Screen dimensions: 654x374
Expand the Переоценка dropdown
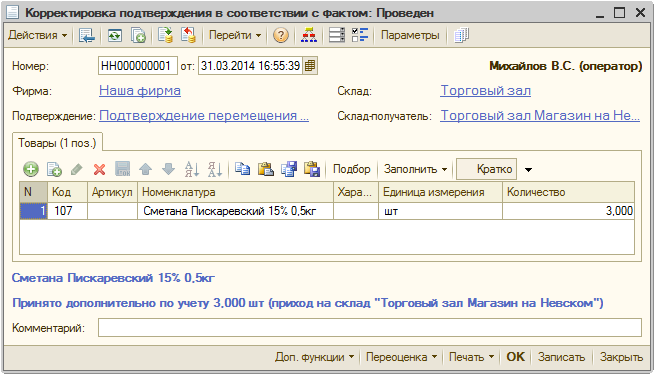(401, 357)
